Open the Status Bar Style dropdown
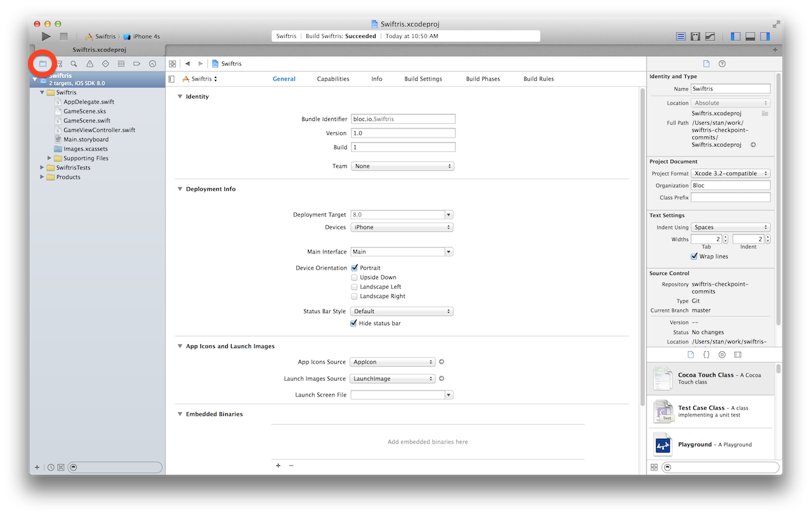The image size is (812, 516). pyautogui.click(x=402, y=311)
